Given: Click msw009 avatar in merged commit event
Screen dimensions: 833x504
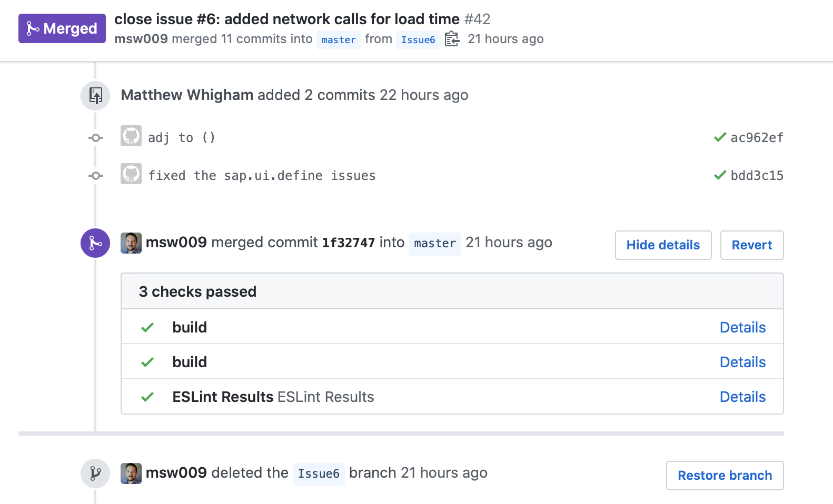Looking at the screenshot, I should click(131, 243).
